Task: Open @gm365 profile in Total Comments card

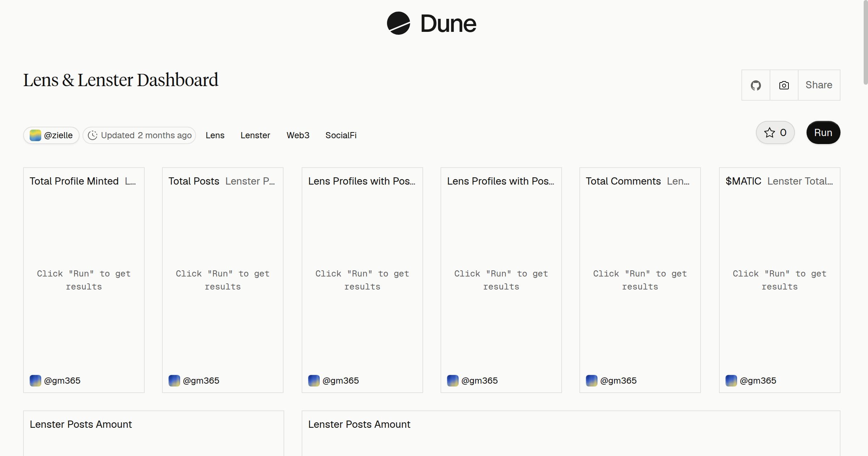Action: pos(618,381)
